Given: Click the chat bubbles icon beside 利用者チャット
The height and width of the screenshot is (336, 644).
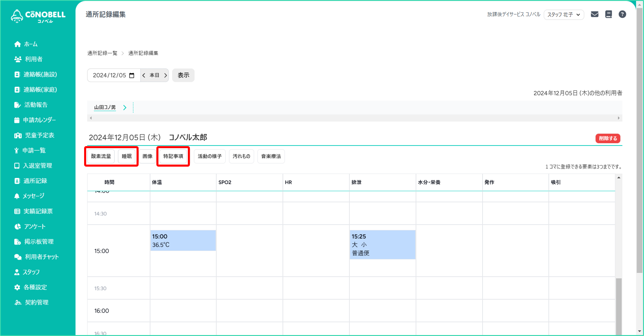Looking at the screenshot, I should (x=18, y=257).
